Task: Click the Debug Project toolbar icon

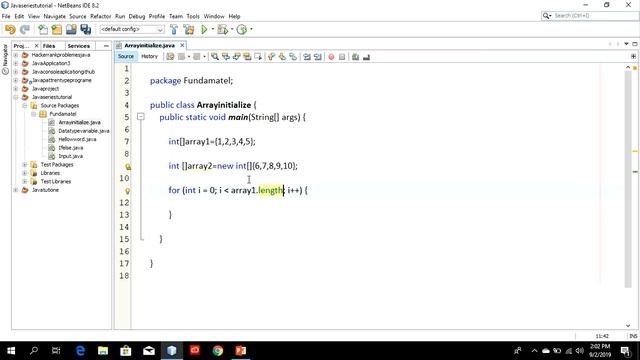Action: coord(222,29)
